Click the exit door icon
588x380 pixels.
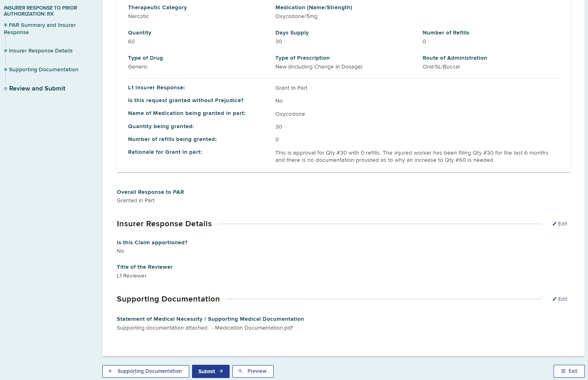click(x=563, y=371)
